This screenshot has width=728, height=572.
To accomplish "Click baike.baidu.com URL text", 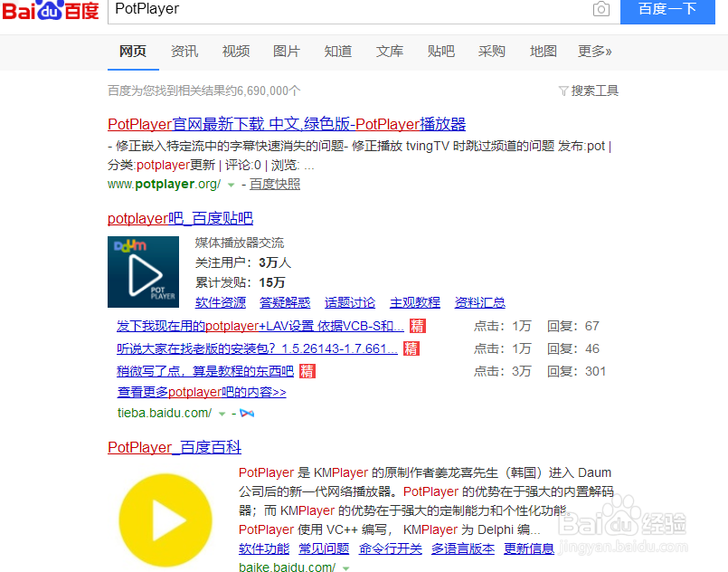I will (287, 567).
